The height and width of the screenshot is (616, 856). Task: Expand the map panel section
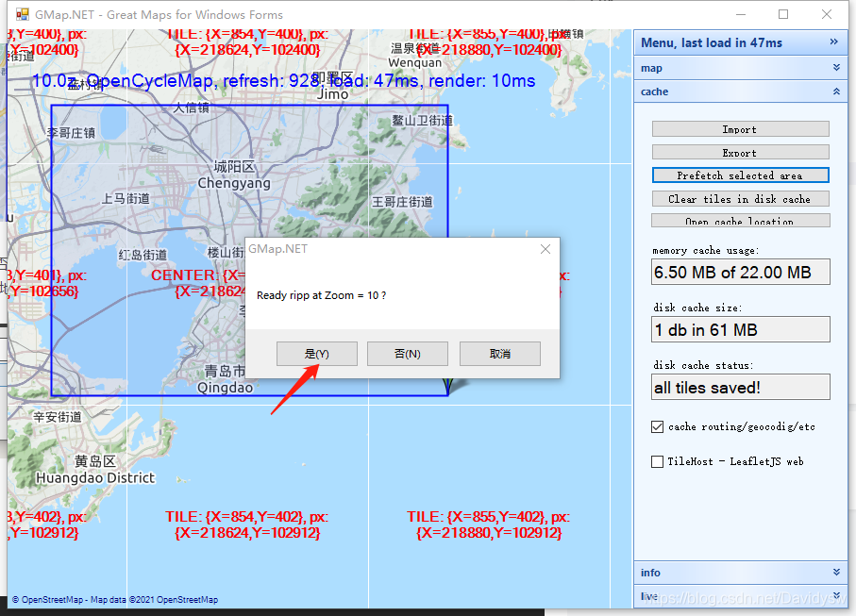point(836,68)
